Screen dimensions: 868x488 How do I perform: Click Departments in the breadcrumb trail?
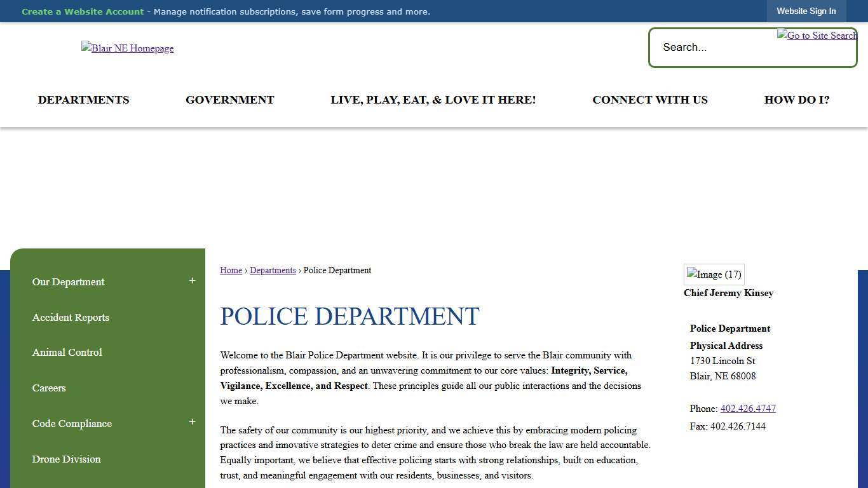coord(273,270)
